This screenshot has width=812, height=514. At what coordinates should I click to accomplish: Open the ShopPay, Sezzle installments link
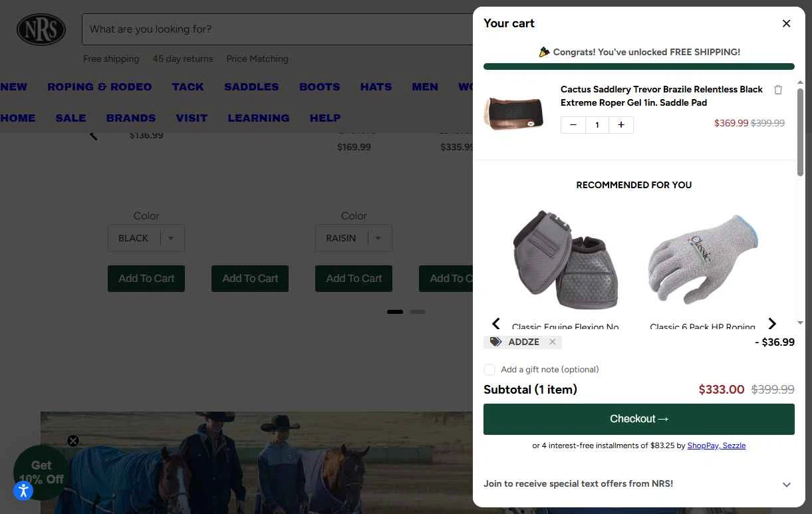(716, 446)
